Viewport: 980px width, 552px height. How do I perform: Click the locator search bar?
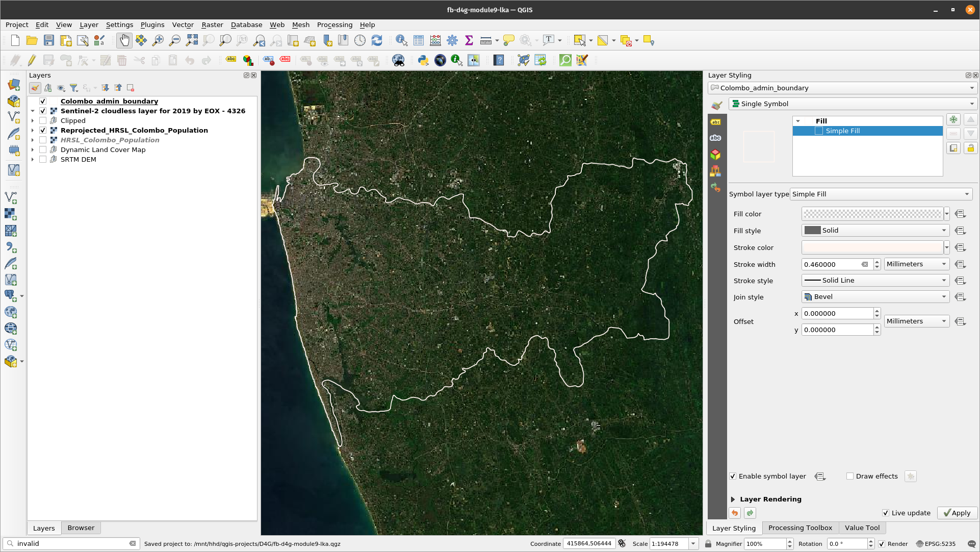pyautogui.click(x=70, y=544)
